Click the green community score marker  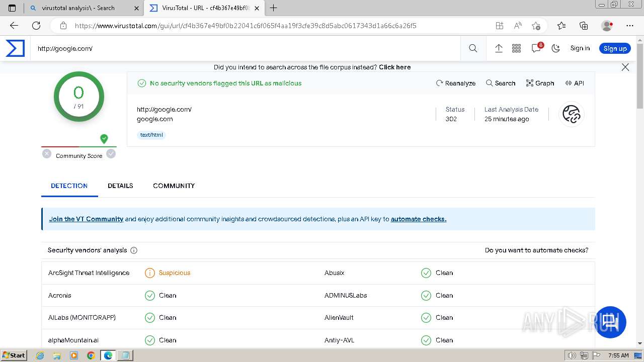point(104,139)
